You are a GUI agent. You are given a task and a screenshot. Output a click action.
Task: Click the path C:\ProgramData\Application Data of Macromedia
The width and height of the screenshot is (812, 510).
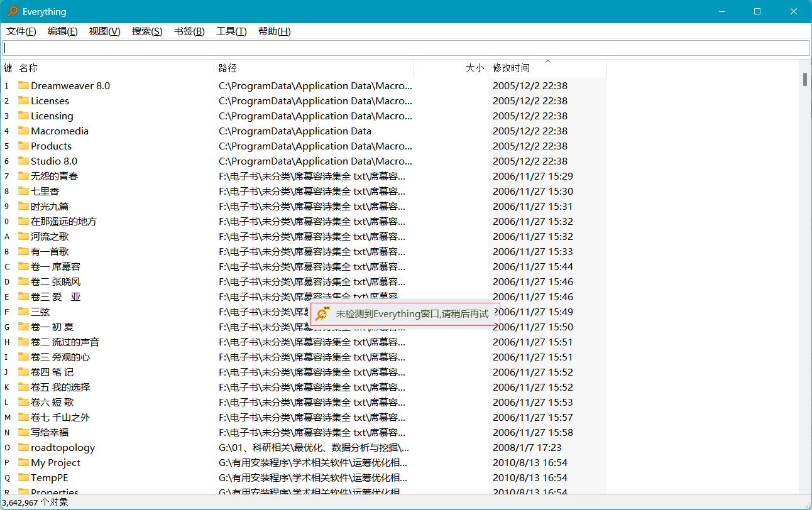tap(295, 131)
